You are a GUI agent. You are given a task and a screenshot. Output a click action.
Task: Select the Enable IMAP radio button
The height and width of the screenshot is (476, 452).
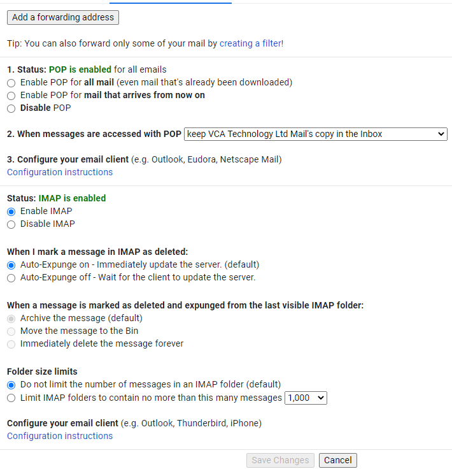click(11, 212)
